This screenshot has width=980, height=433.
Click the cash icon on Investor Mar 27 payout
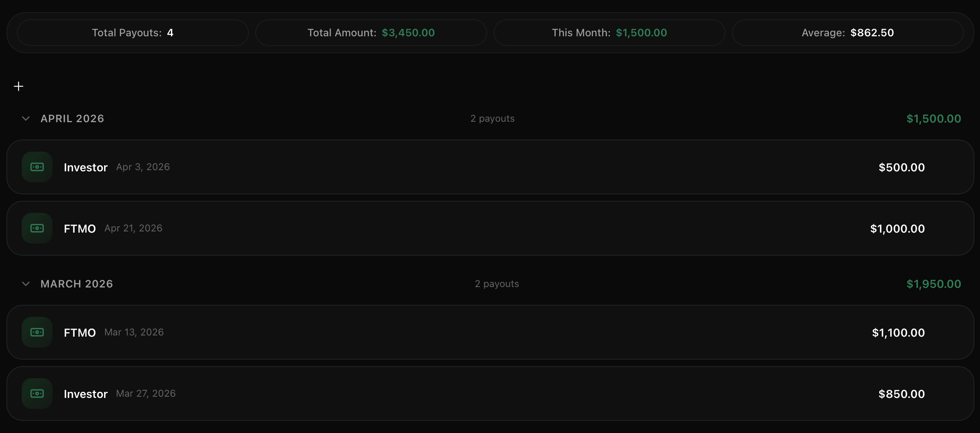(x=37, y=393)
